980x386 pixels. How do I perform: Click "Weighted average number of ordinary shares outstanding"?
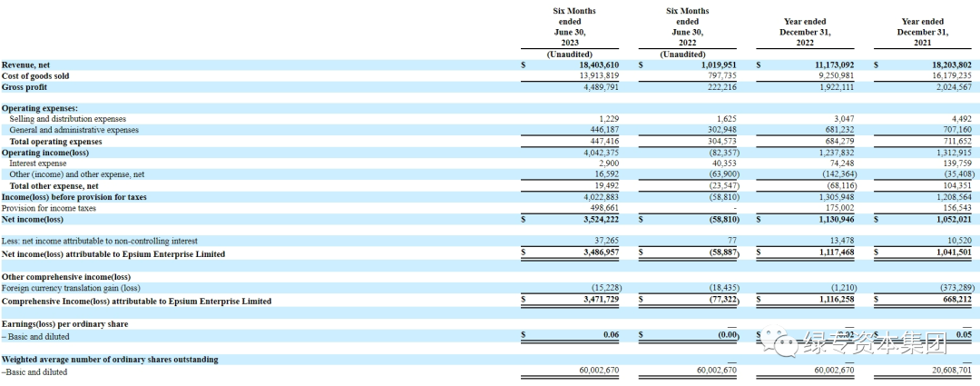110,360
